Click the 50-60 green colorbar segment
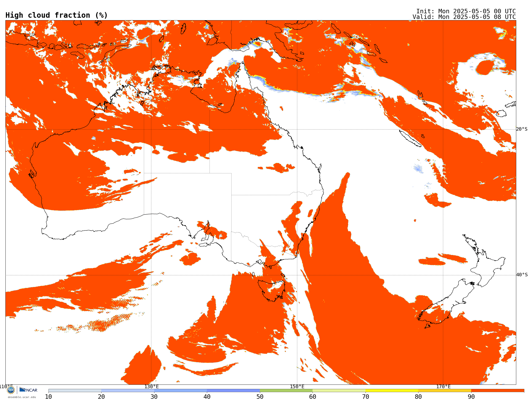The width and height of the screenshot is (532, 400). click(x=286, y=391)
